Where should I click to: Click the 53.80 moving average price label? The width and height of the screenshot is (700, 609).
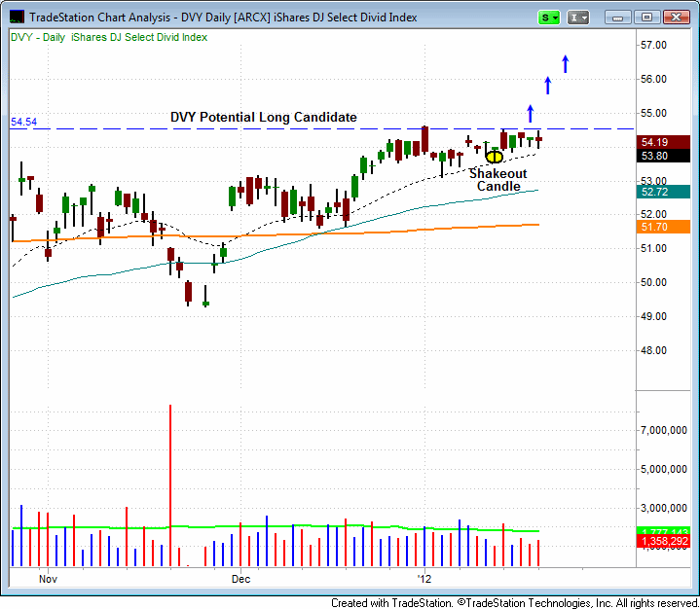pos(663,156)
